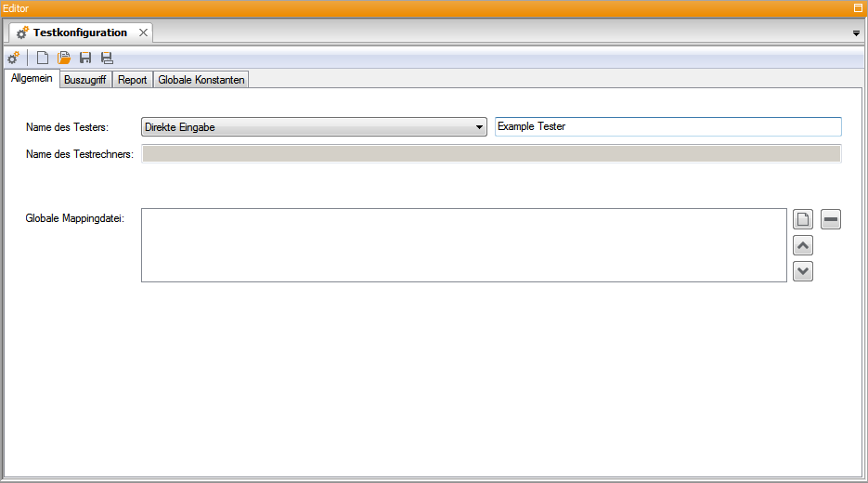Screen dimensions: 868x483
Task: Move the mapping file down in list
Action: point(803,271)
